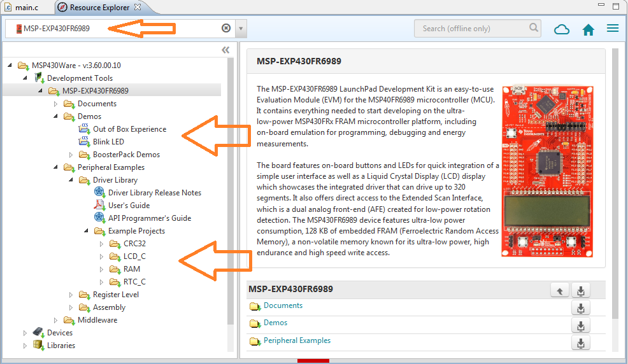Screen dimensions: 628x364
Task: Open the hamburger menu
Action: point(613,28)
